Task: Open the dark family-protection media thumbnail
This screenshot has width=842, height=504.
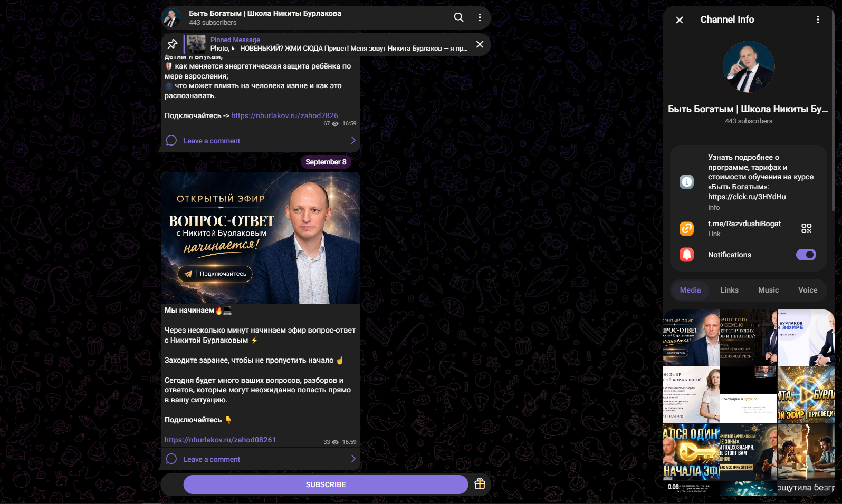Action: tap(749, 337)
